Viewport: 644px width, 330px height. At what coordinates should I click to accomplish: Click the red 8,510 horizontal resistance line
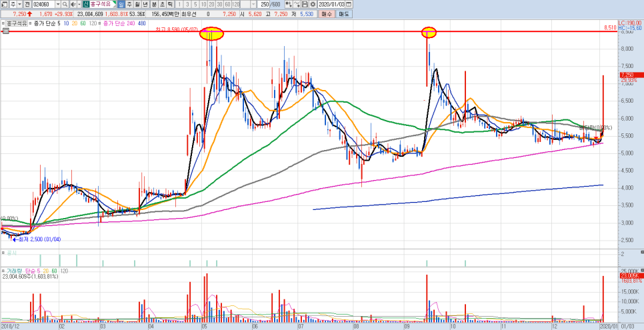(333, 31)
